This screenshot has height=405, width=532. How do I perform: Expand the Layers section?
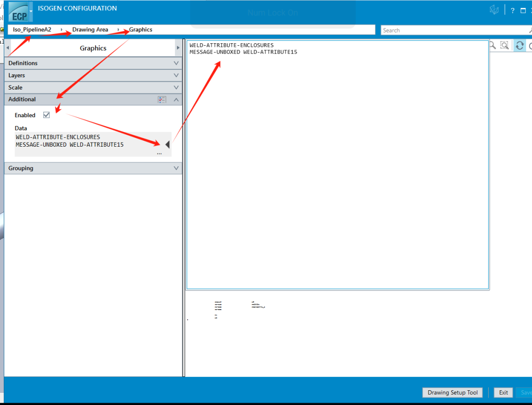[x=93, y=75]
